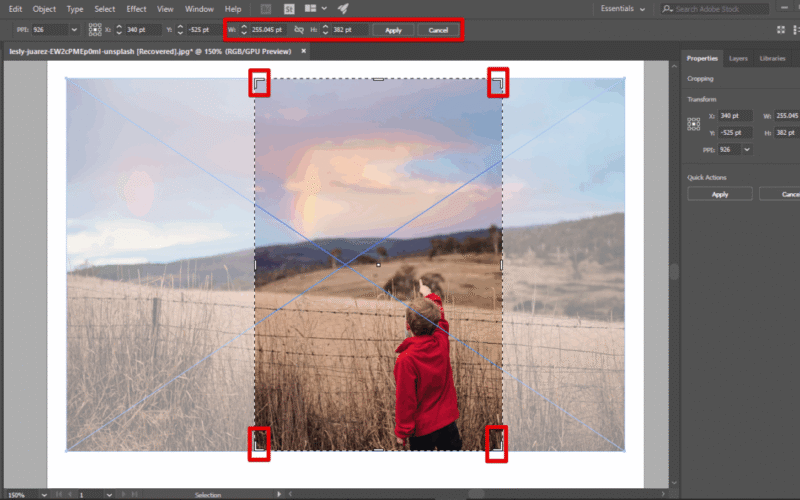This screenshot has width=800, height=500.
Task: Click the vertical scrollbar thumb
Action: click(674, 271)
